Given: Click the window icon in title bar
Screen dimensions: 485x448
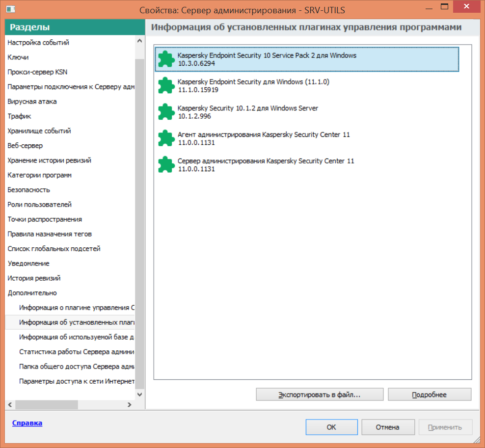Looking at the screenshot, I should point(10,9).
